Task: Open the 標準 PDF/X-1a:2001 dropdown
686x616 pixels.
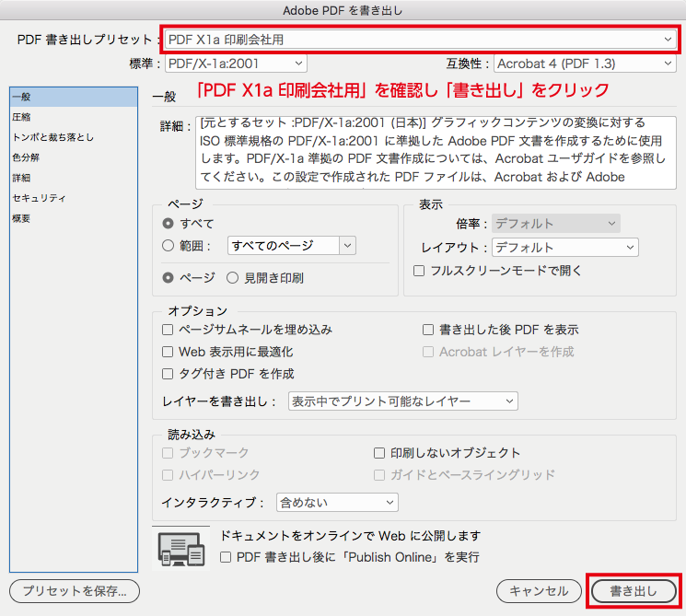Action: click(x=236, y=64)
